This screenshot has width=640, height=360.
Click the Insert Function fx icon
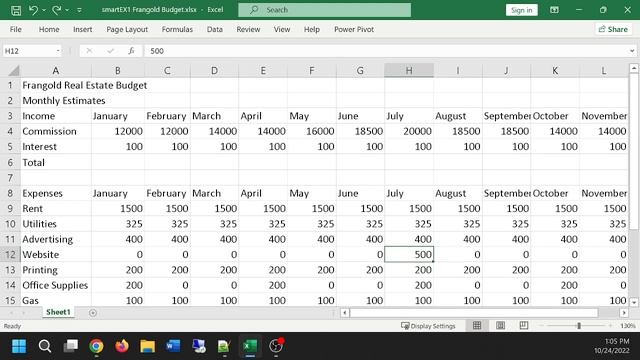tap(131, 51)
